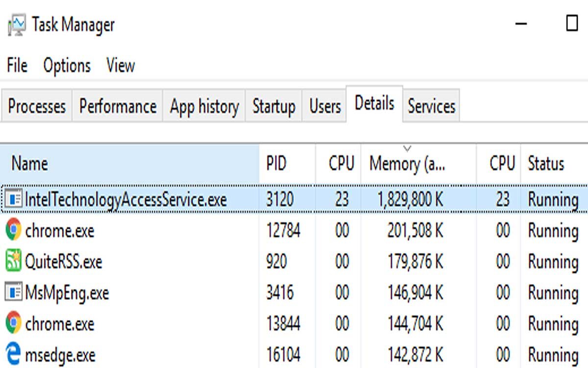Sort processes by the Name column header
The width and height of the screenshot is (588, 368).
[29, 164]
